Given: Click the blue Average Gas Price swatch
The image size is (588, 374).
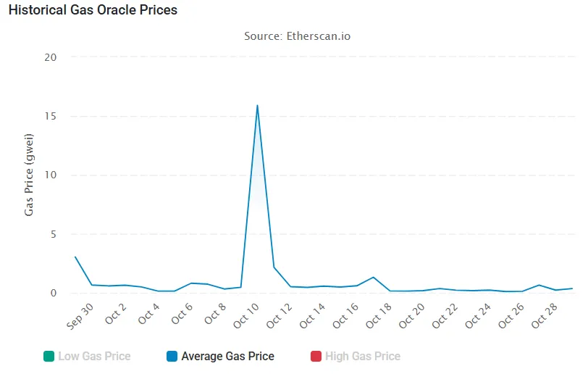Looking at the screenshot, I should 172,356.
